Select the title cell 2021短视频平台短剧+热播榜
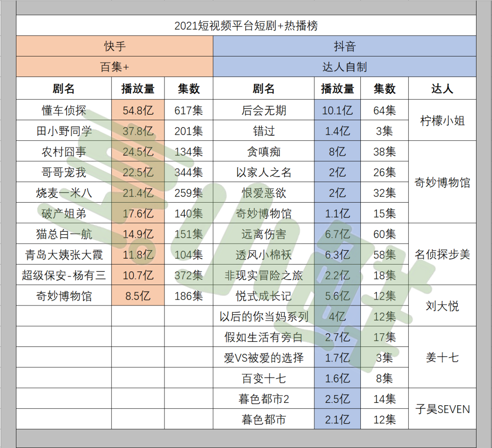The image size is (492, 448). pyautogui.click(x=246, y=25)
